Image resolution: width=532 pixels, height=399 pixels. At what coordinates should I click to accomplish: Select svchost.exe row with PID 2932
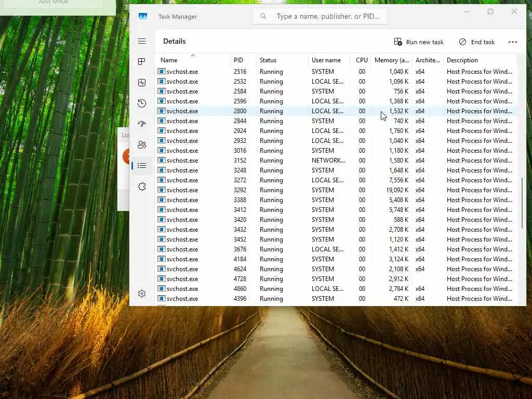337,140
